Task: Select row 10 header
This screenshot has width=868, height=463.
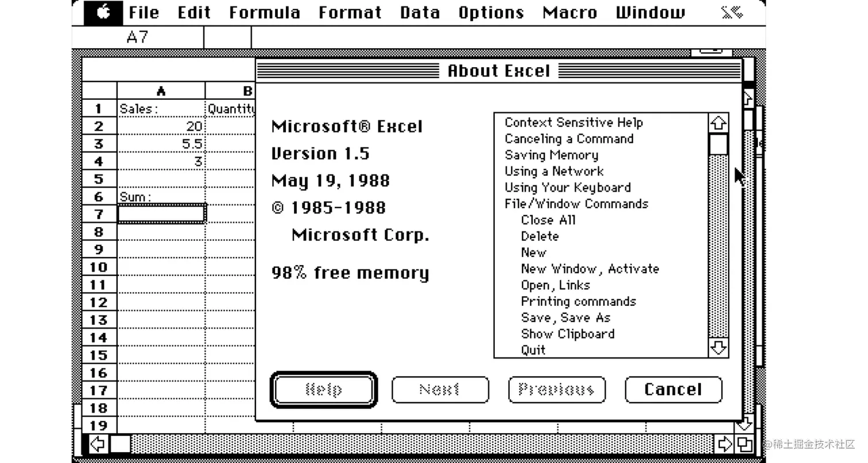Action: point(99,267)
